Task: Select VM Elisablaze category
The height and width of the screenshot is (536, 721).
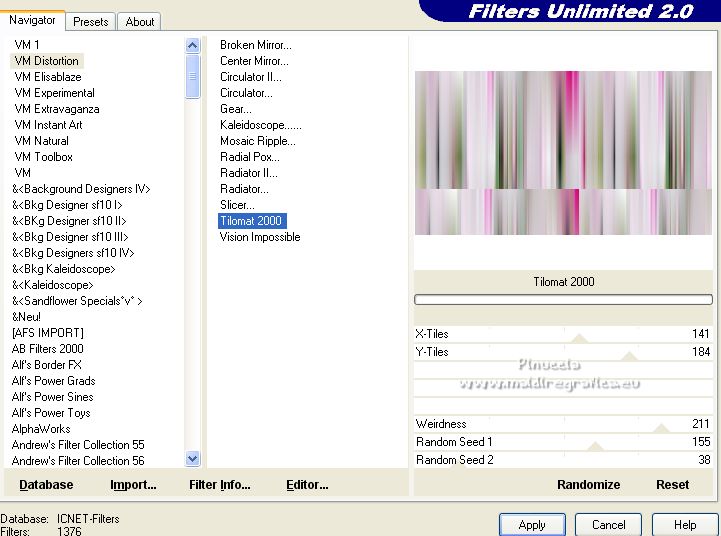Action: point(48,77)
